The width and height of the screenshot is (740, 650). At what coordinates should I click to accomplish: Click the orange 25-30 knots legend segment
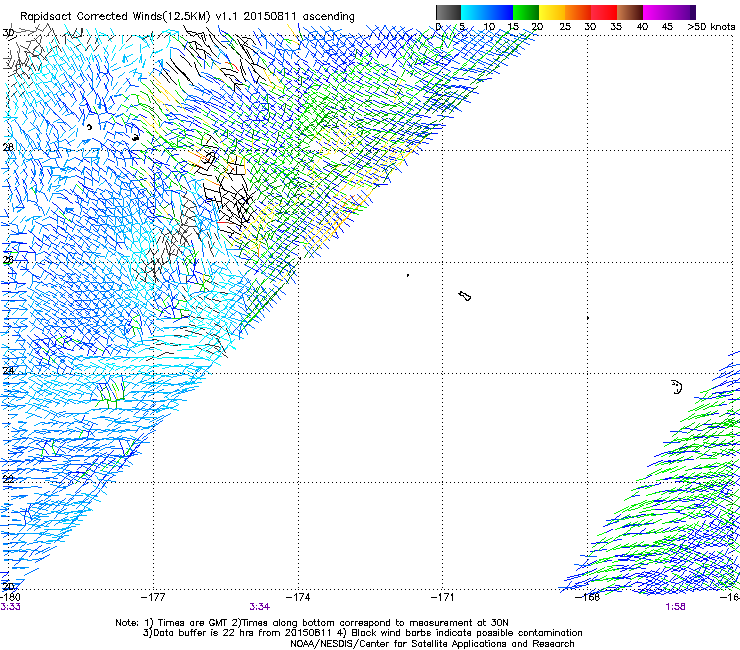pos(578,12)
